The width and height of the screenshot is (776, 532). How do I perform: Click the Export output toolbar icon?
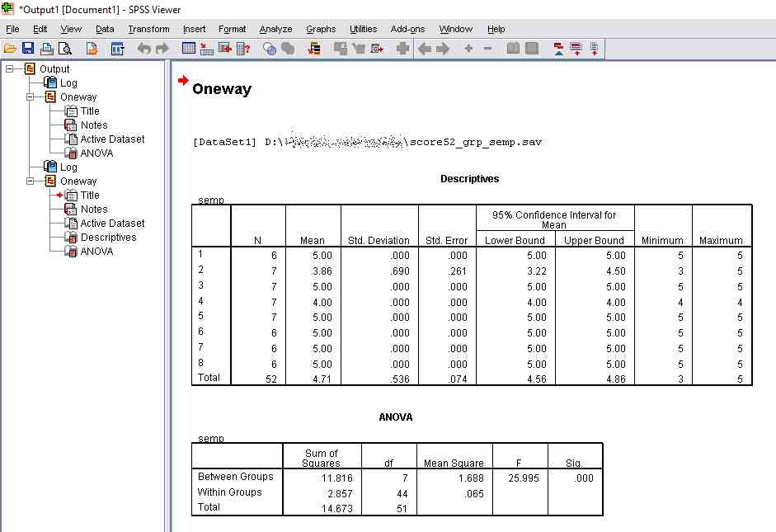(92, 49)
